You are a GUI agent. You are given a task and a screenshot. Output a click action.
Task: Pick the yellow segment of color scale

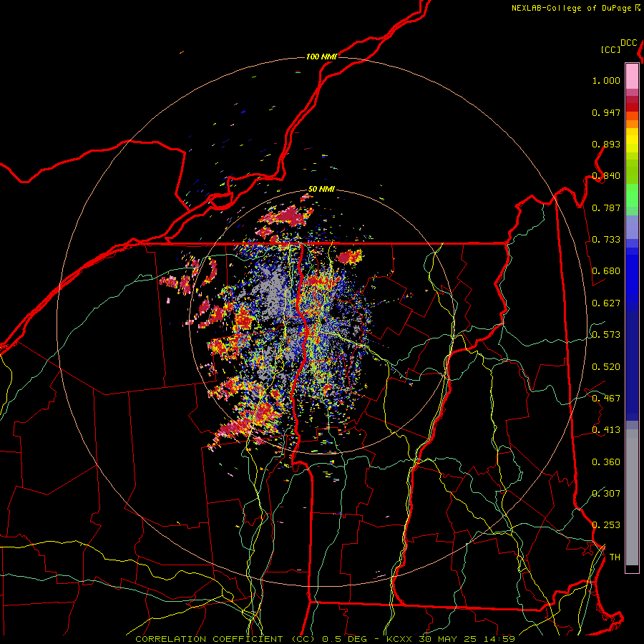(x=632, y=141)
